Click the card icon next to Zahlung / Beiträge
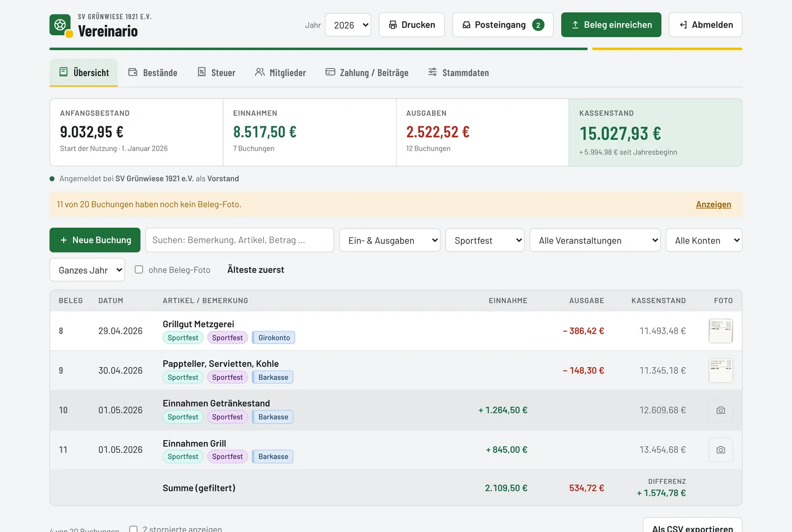The image size is (792, 532). click(330, 72)
